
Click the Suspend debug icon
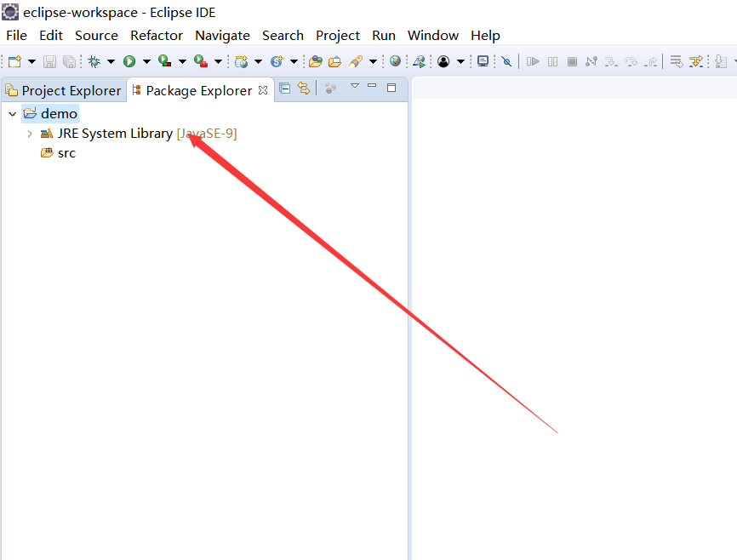click(553, 61)
